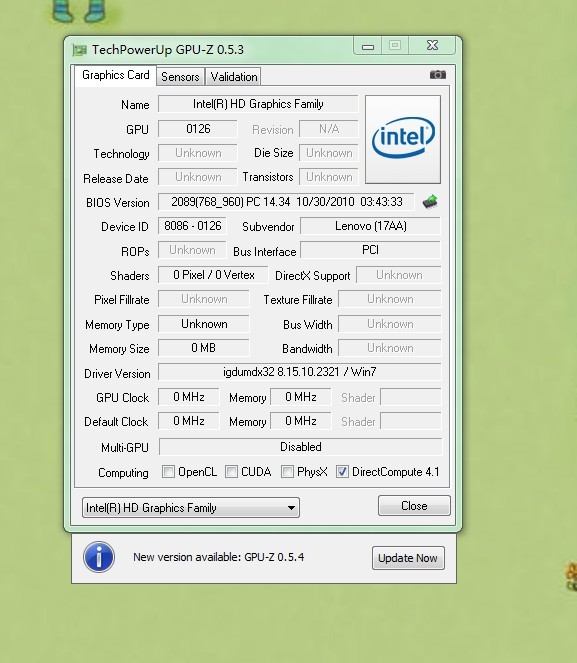Click the Close button
The image size is (577, 663).
coord(414,506)
